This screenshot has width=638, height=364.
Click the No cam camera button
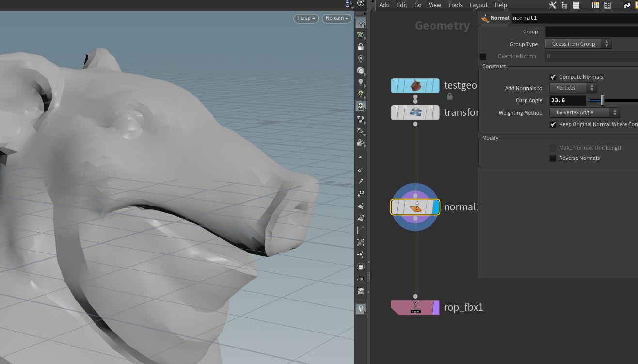pyautogui.click(x=337, y=18)
